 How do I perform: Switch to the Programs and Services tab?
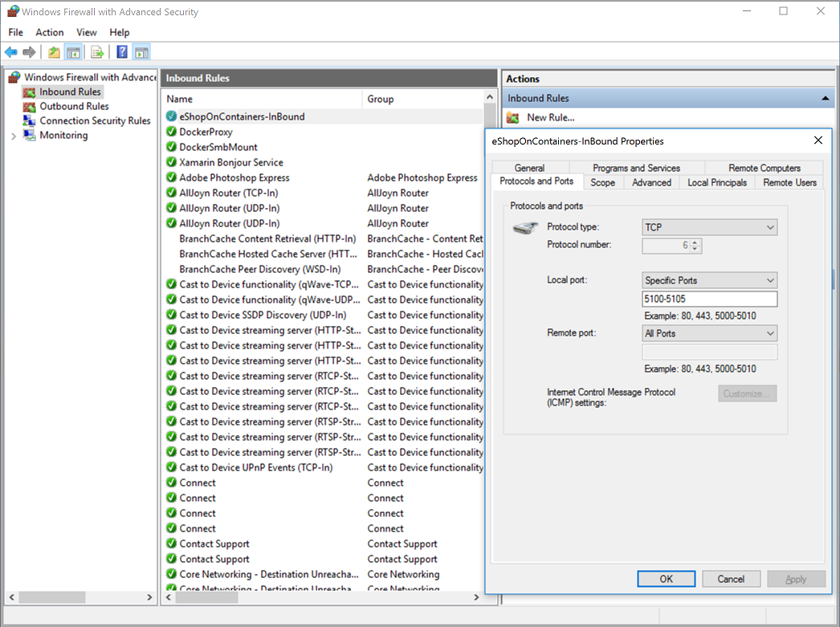[x=636, y=168]
